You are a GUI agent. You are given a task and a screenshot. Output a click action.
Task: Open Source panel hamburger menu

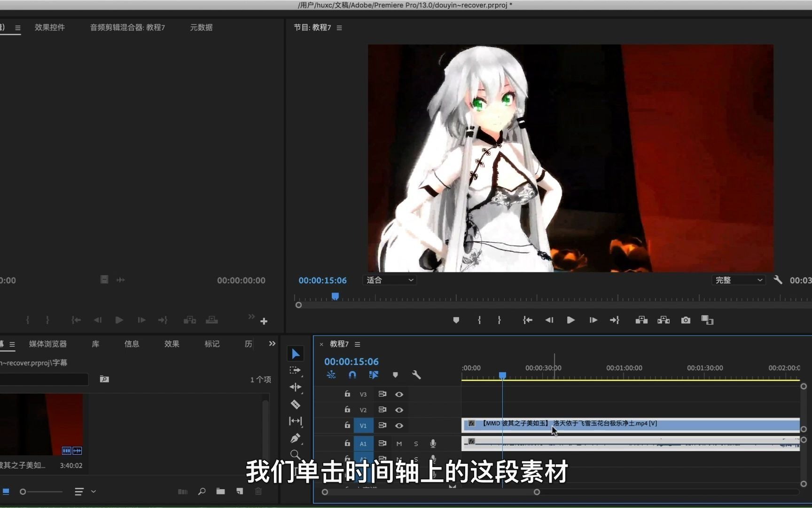(18, 28)
